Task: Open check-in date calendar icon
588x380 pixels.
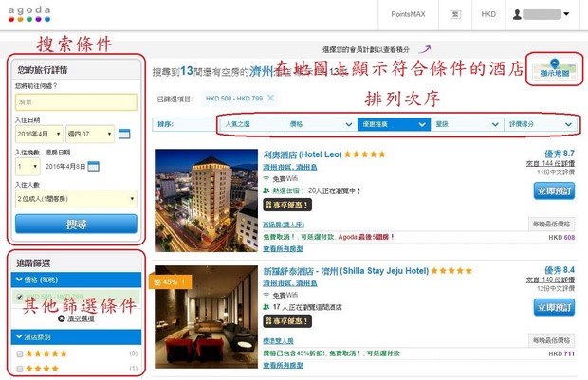Action: tap(124, 134)
